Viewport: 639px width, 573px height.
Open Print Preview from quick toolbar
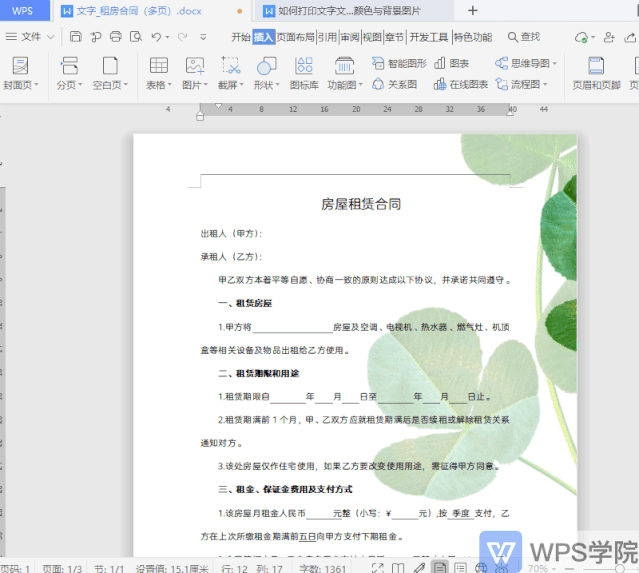[x=136, y=37]
